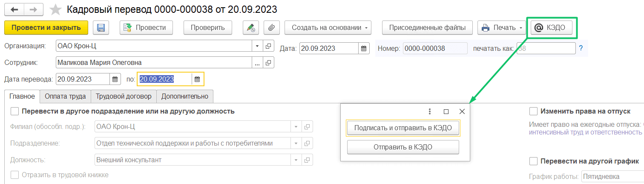Enable Перевести в другое подразделение checkbox
Viewport: 644px width, 184px height.
click(x=15, y=111)
